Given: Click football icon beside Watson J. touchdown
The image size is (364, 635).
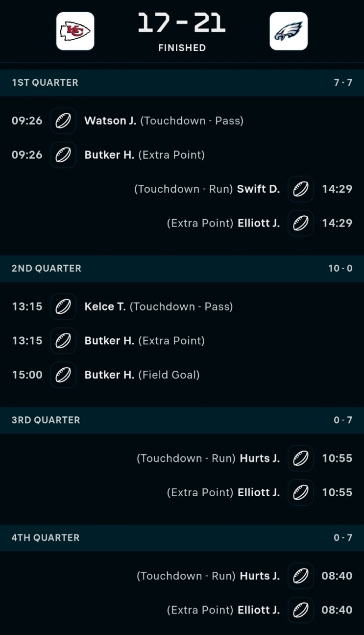Looking at the screenshot, I should [63, 121].
